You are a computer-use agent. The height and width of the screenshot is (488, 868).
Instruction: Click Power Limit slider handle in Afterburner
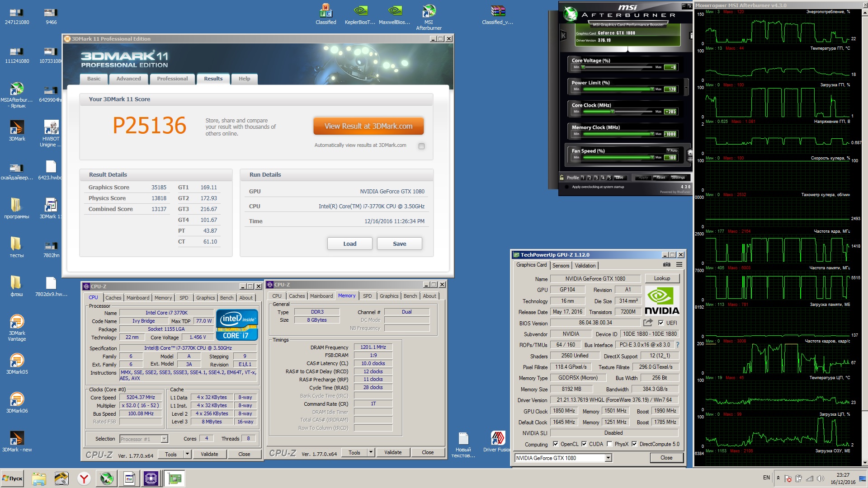pyautogui.click(x=652, y=89)
